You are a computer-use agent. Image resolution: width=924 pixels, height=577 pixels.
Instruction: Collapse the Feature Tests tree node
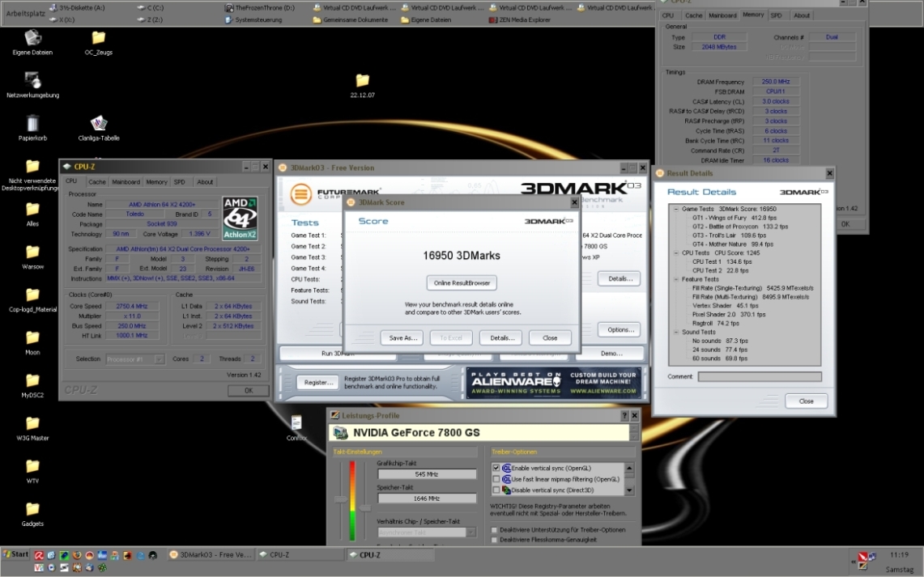676,280
